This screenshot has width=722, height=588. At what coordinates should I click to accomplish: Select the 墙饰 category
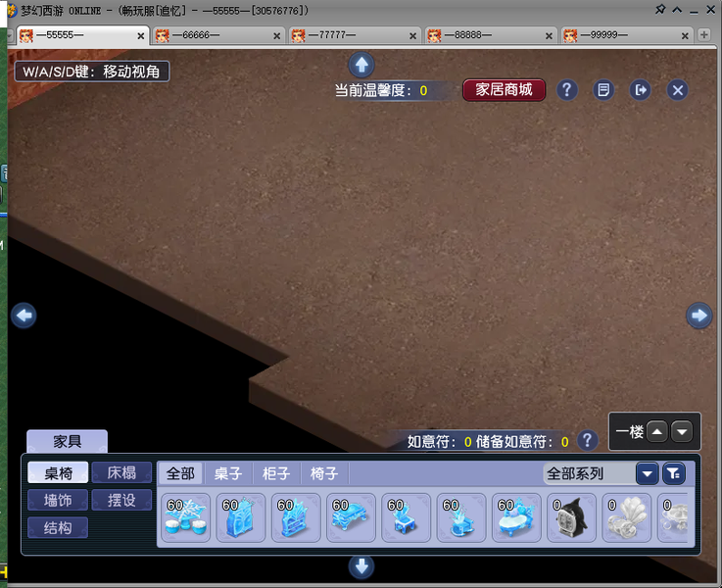[x=58, y=500]
